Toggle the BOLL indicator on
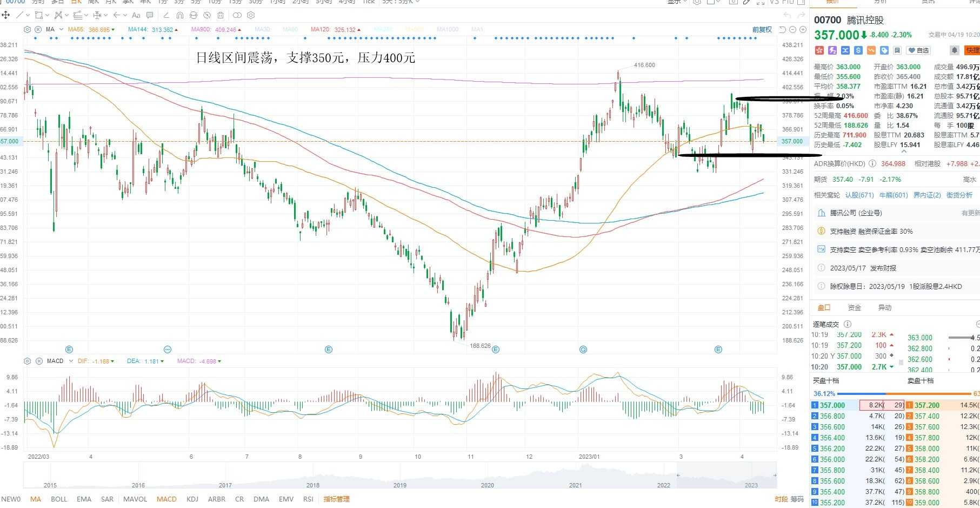Screen dimensions: 980x508 point(59,499)
